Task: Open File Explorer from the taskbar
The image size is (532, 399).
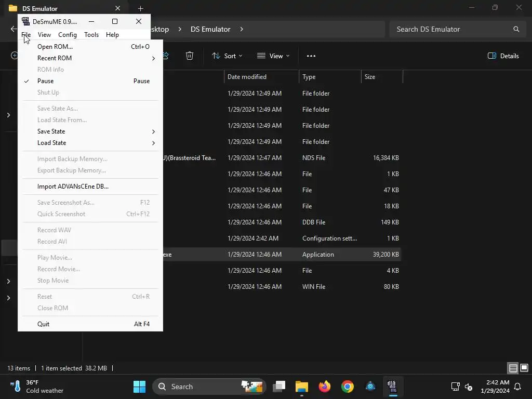Action: [302, 387]
